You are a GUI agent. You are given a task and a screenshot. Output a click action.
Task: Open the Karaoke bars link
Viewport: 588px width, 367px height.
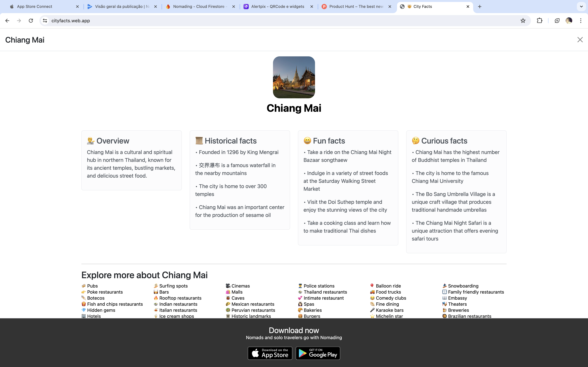point(389,310)
